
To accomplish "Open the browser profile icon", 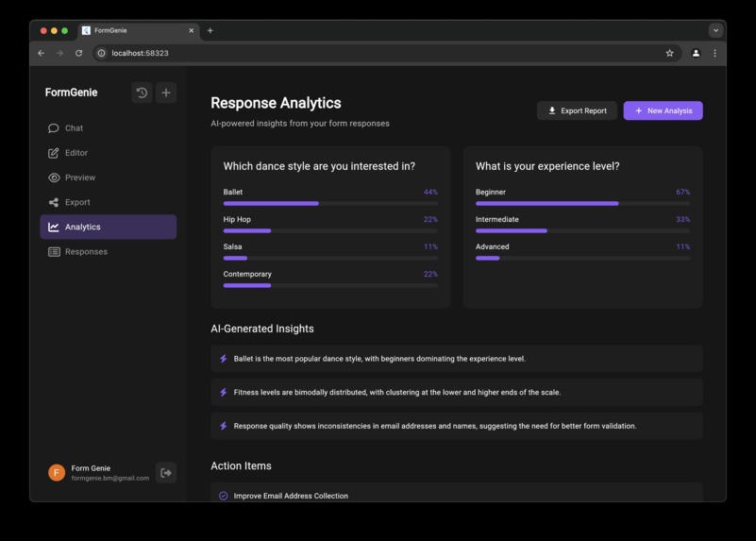I will pyautogui.click(x=696, y=53).
